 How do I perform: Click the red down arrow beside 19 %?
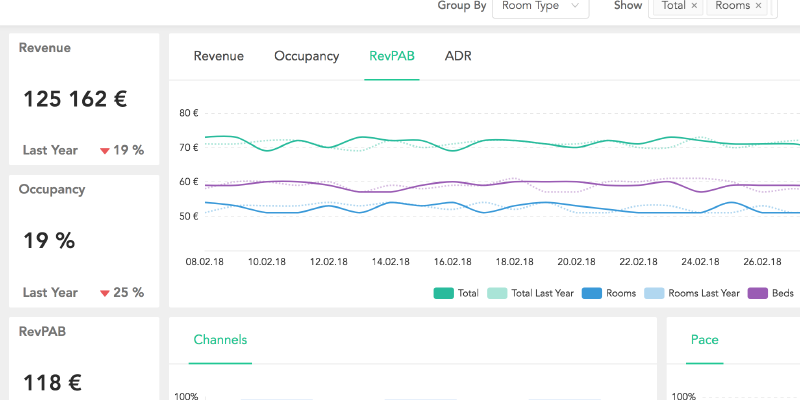coord(104,151)
